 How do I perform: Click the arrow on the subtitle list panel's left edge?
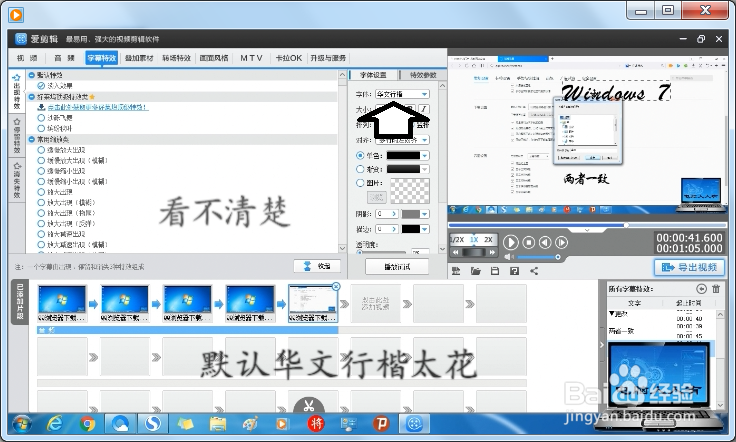(602, 345)
